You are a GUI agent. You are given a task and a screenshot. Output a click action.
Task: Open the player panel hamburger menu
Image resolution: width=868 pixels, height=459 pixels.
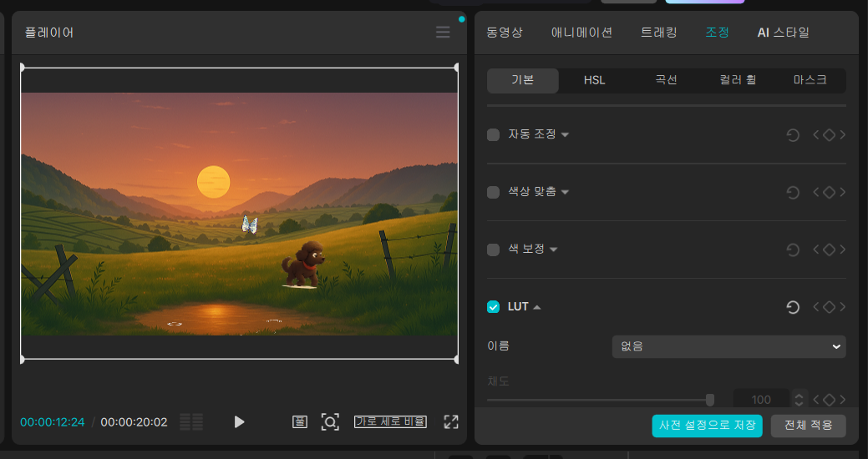click(x=443, y=32)
